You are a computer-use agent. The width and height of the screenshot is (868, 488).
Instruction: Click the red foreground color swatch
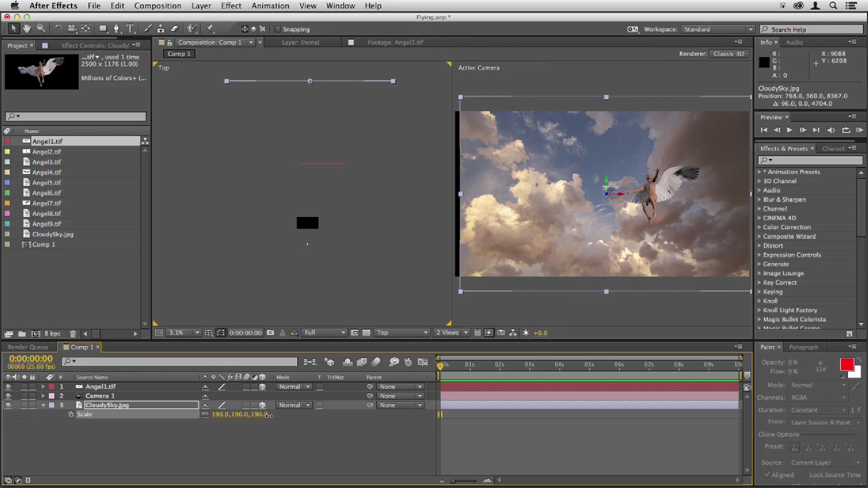coord(846,364)
